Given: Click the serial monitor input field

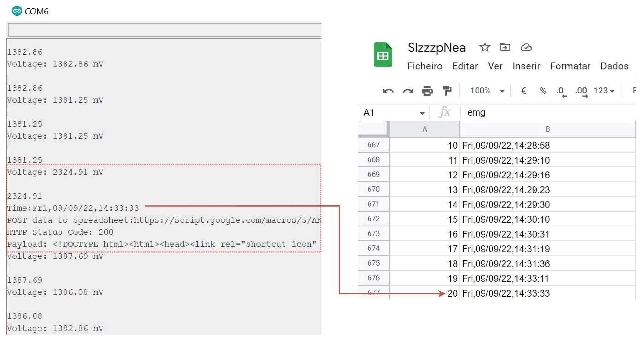Looking at the screenshot, I should [x=165, y=30].
